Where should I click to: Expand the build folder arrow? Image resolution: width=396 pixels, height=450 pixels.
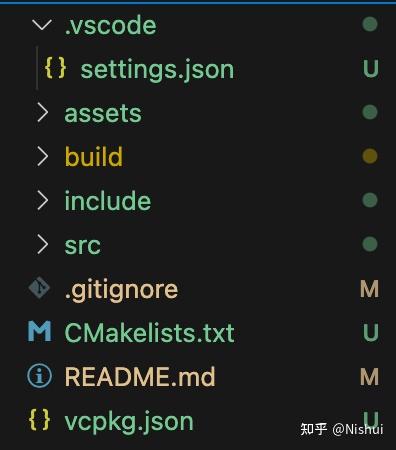pos(42,156)
